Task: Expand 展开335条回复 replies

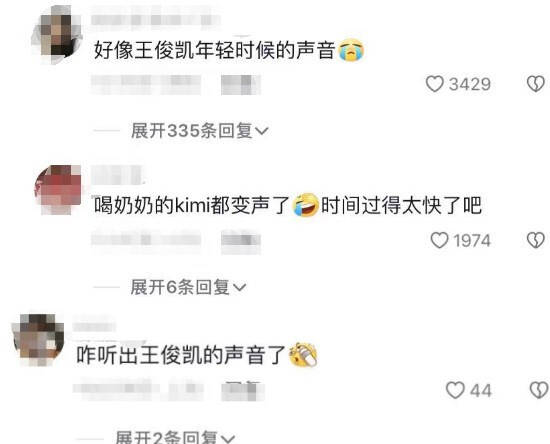Action: (200, 131)
